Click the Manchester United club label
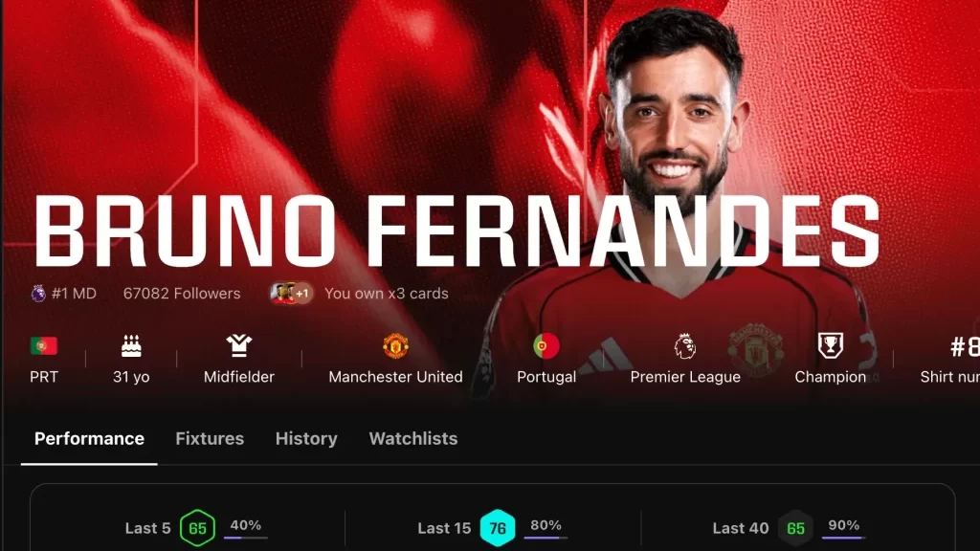The height and width of the screenshot is (551, 980). [x=395, y=377]
